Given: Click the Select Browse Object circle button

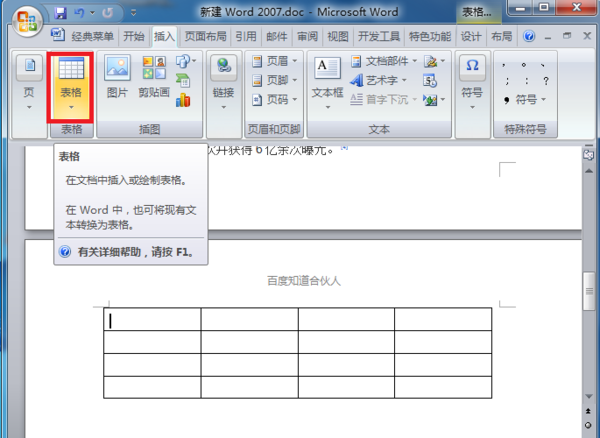Looking at the screenshot, I should 589,425.
